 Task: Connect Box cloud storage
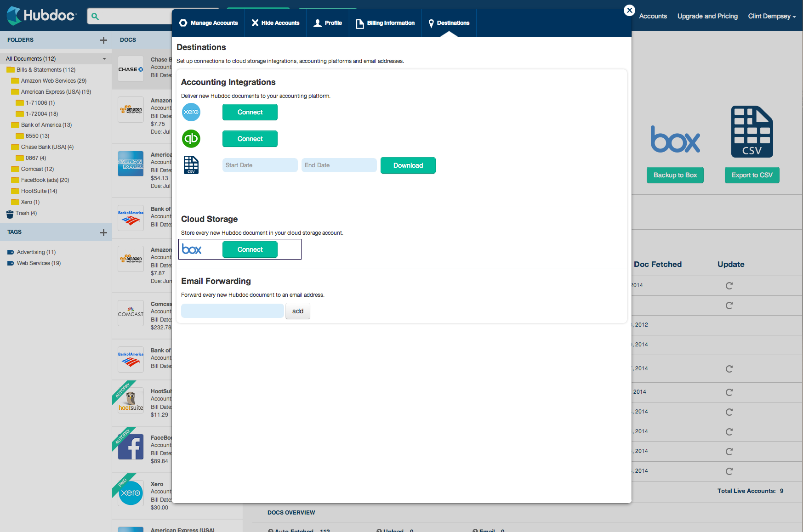click(x=250, y=249)
